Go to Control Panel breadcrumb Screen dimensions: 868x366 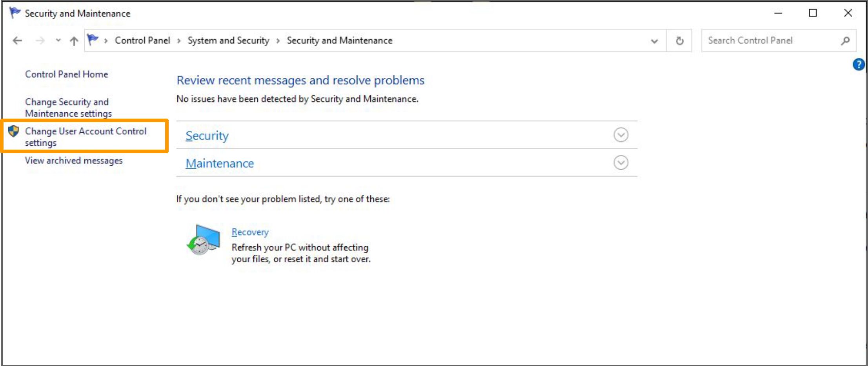[142, 40]
